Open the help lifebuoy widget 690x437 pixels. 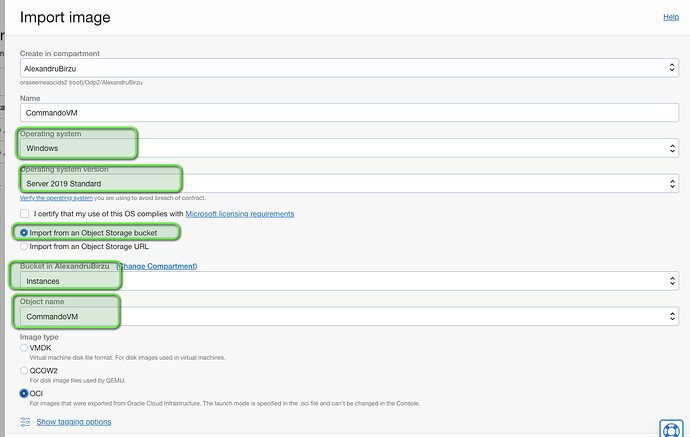(671, 428)
